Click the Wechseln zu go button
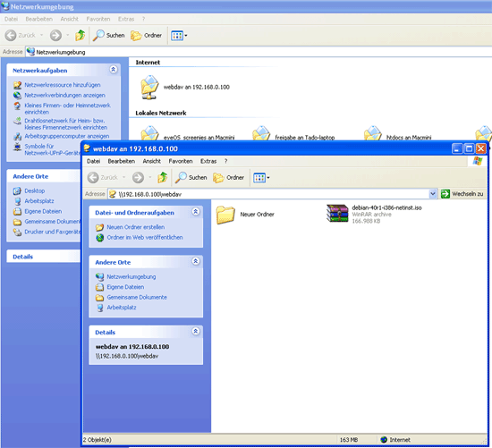The height and width of the screenshot is (448, 492). click(x=462, y=194)
